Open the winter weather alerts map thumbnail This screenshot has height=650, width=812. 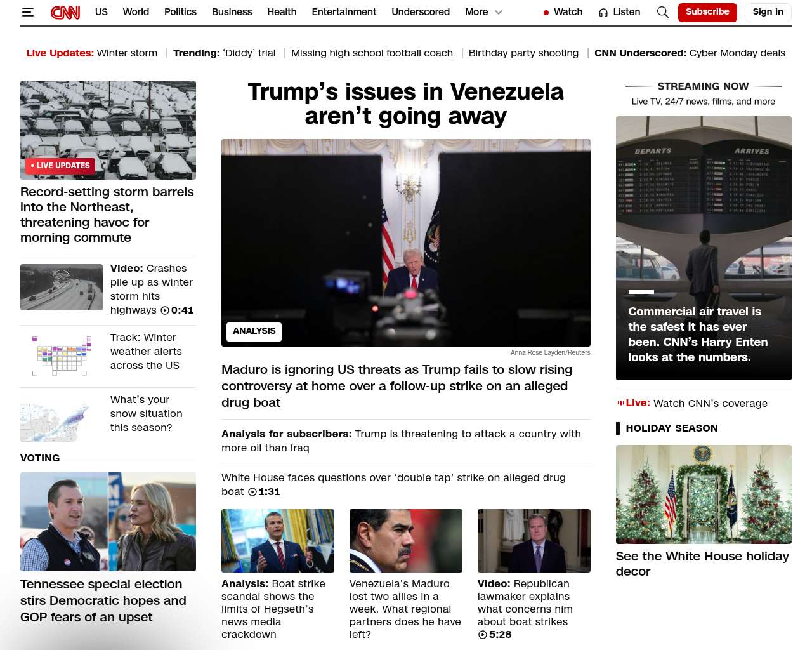click(62, 356)
